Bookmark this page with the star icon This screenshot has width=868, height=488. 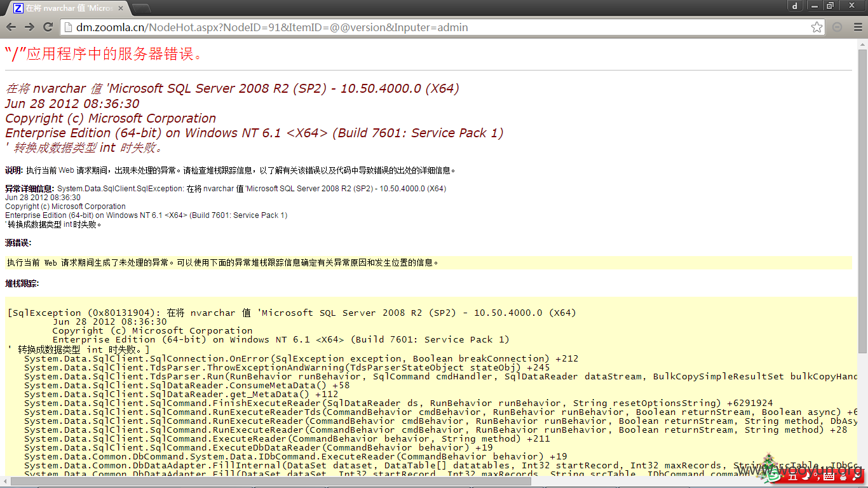pyautogui.click(x=817, y=27)
